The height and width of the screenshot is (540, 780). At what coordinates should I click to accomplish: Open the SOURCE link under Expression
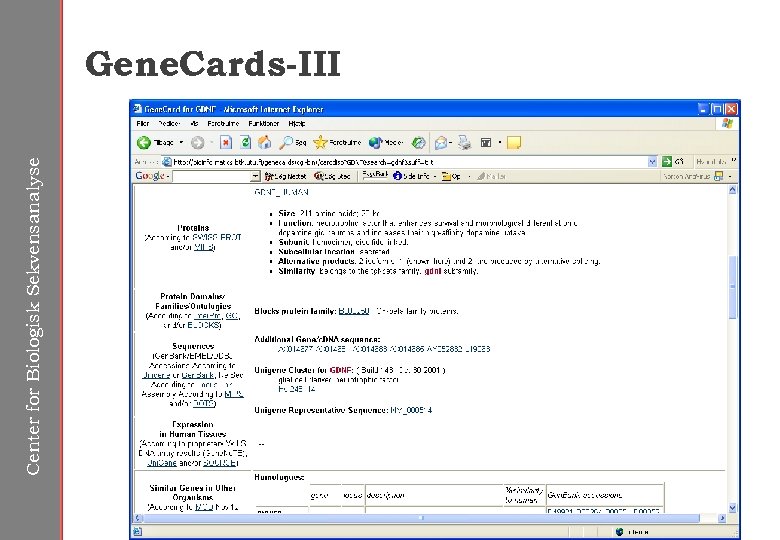click(220, 462)
